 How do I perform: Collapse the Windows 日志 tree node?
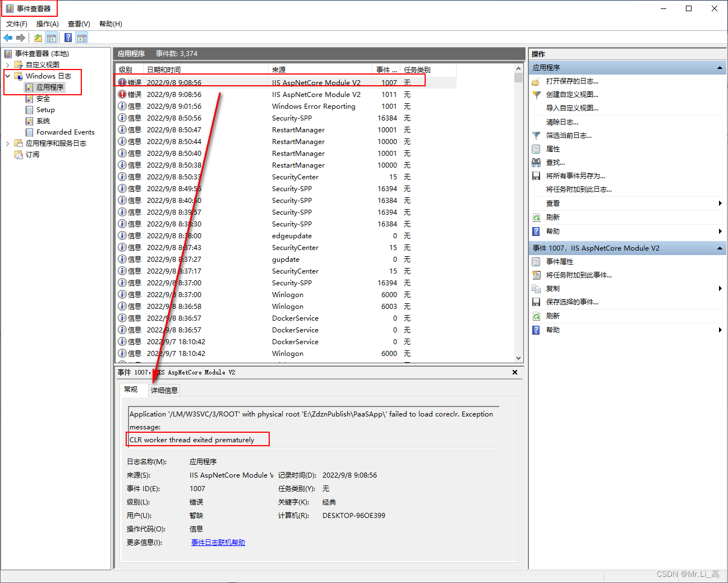click(7, 76)
